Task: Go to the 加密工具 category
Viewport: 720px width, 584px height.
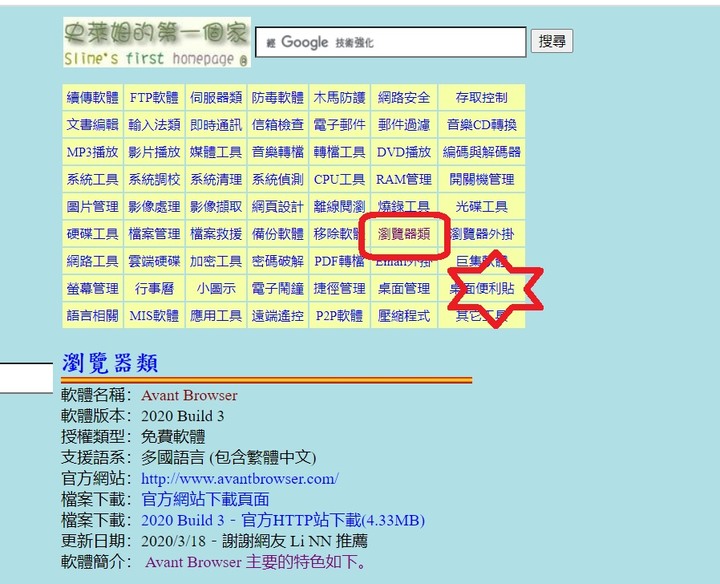Action: (x=216, y=261)
